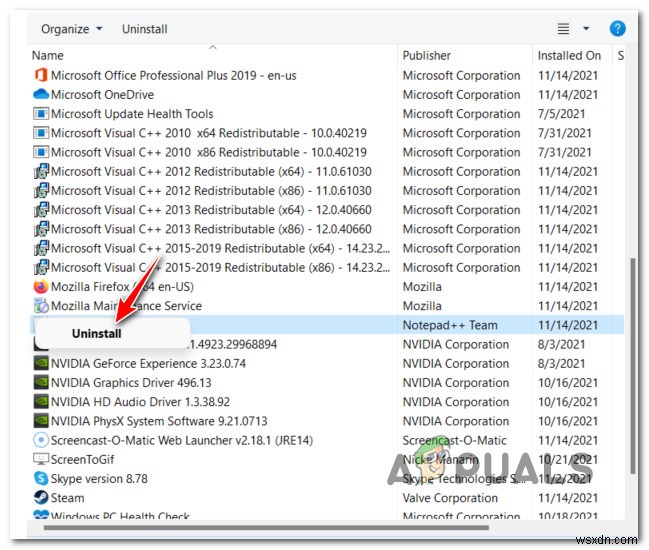Click the Screencast-O-Matic Web Launcher icon
This screenshot has height=550, width=649.
point(41,440)
